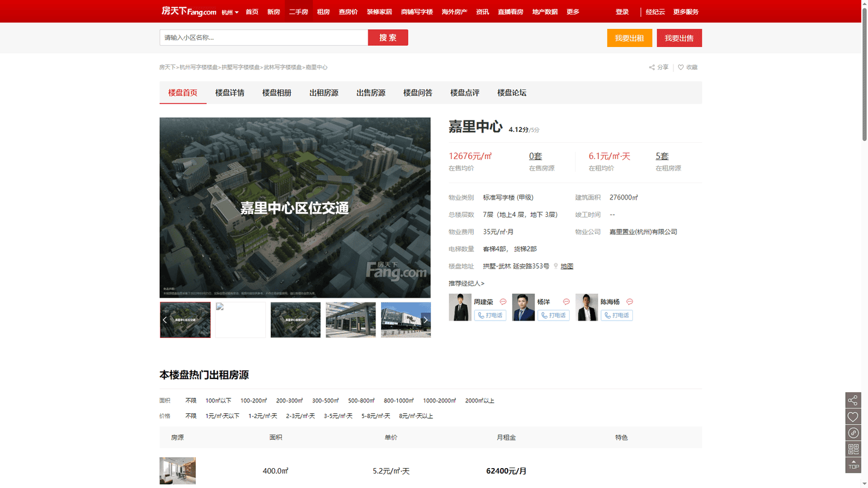Viewport: 868px width, 488px height.
Task: Click the main 嘉里中心区位交通 image
Action: click(x=295, y=207)
